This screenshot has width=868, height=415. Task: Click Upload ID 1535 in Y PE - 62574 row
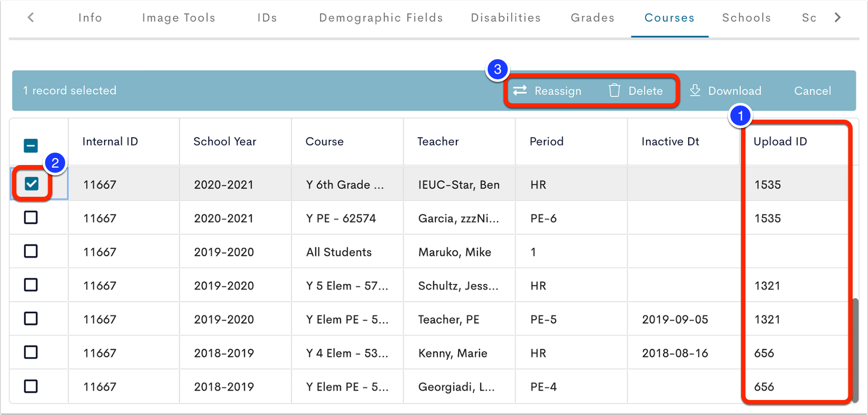click(x=768, y=218)
